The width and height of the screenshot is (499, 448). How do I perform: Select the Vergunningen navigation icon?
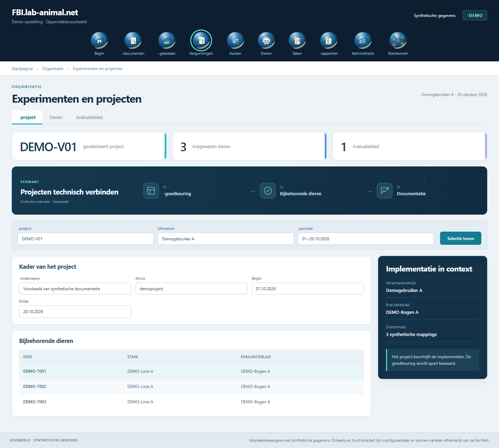tap(201, 41)
